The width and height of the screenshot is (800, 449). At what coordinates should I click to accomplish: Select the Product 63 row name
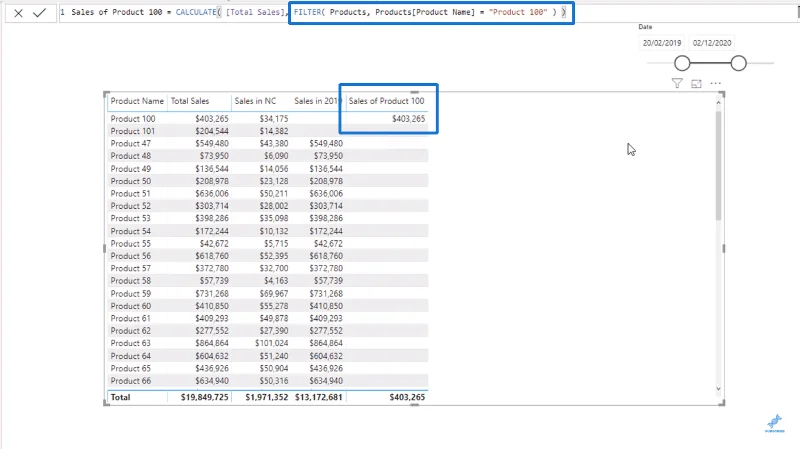131,343
